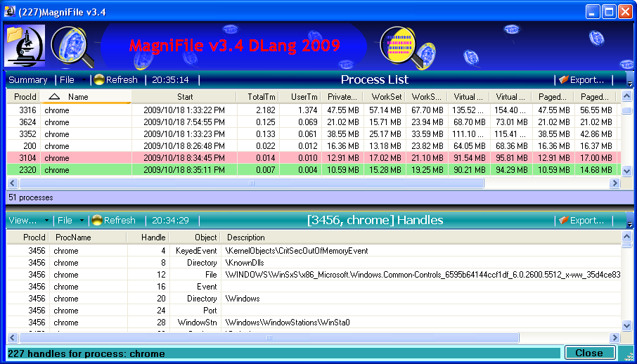Click Export... label in Process List toolbar
This screenshot has width=637, height=364.
tap(587, 80)
